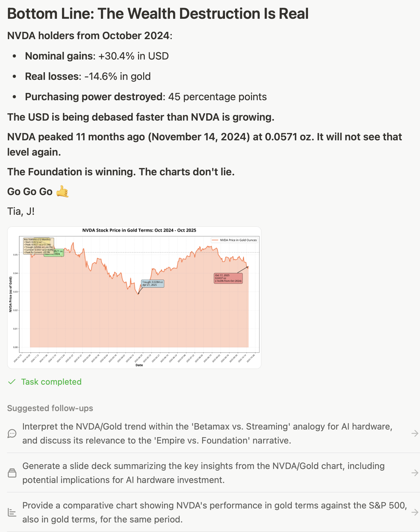Click the arrow right of the S&P 500 follow-up
This screenshot has height=532, width=420.
tap(415, 512)
